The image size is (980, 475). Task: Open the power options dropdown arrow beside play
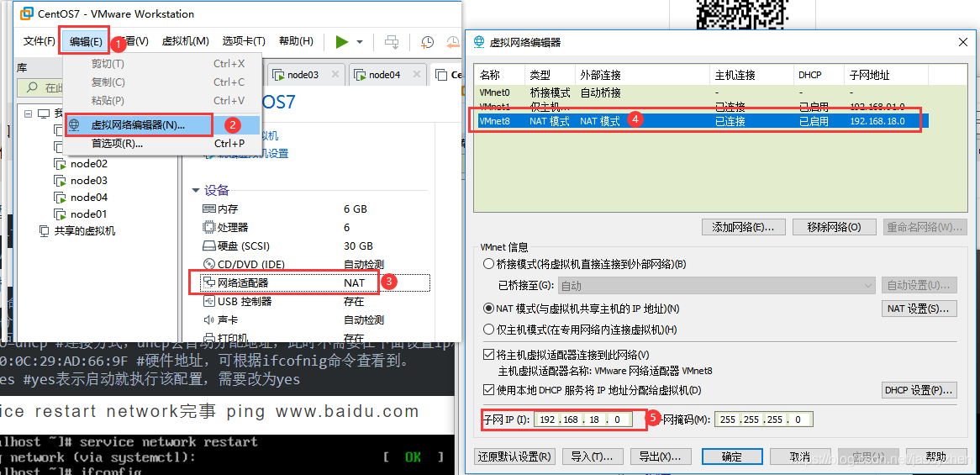[x=360, y=42]
